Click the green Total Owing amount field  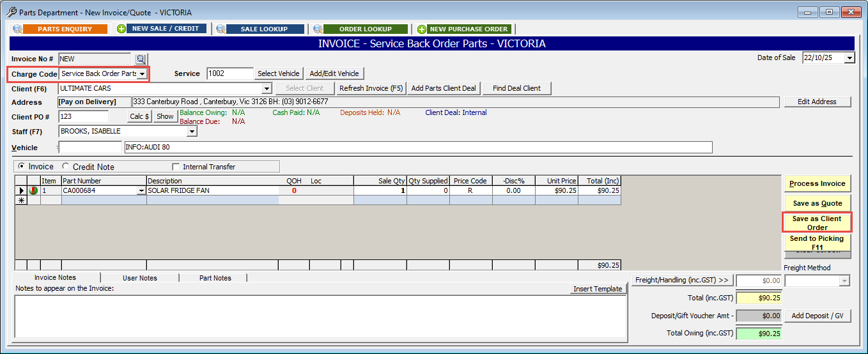[x=759, y=333]
